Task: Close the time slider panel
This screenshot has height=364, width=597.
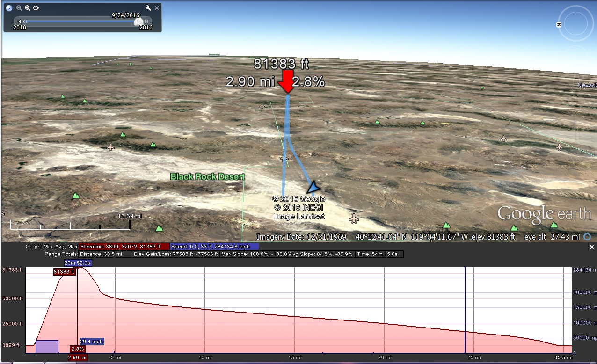Action: (x=157, y=8)
